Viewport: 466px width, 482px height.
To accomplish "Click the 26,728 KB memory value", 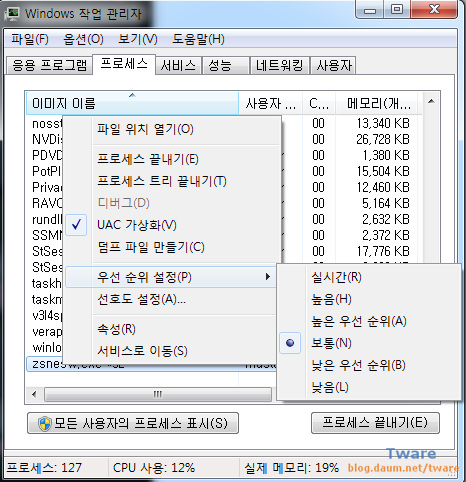I will click(383, 140).
